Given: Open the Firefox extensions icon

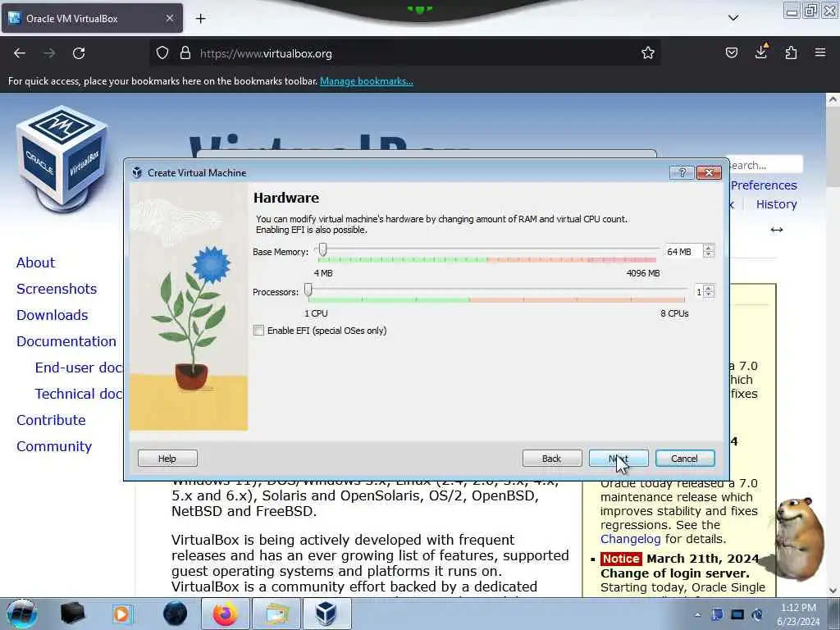Looking at the screenshot, I should coord(791,52).
